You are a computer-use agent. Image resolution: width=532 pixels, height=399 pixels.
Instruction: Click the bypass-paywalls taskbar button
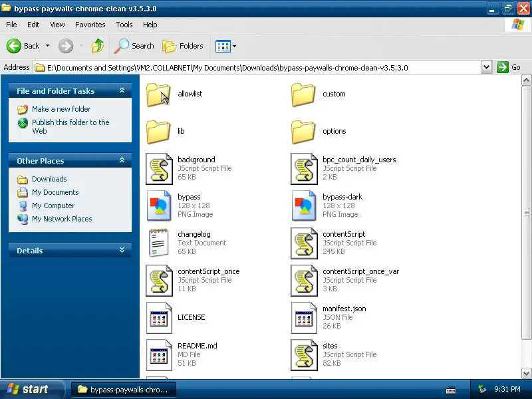[124, 390]
